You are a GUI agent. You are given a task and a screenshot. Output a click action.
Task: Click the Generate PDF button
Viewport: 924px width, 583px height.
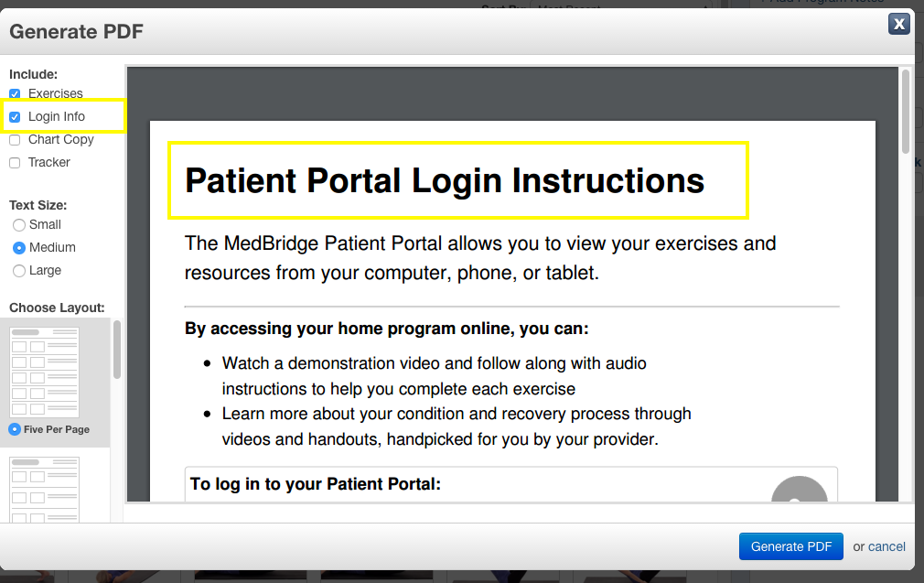pos(790,546)
